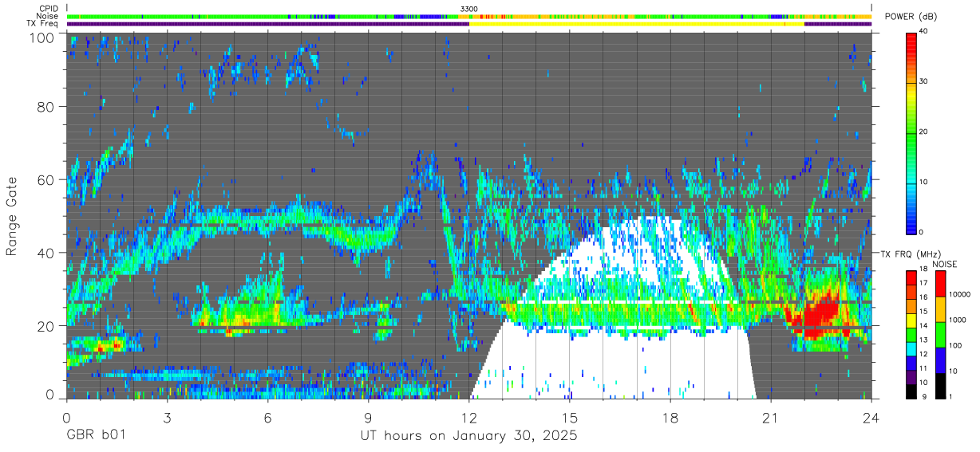Click UT hour tick label 24

871,417
